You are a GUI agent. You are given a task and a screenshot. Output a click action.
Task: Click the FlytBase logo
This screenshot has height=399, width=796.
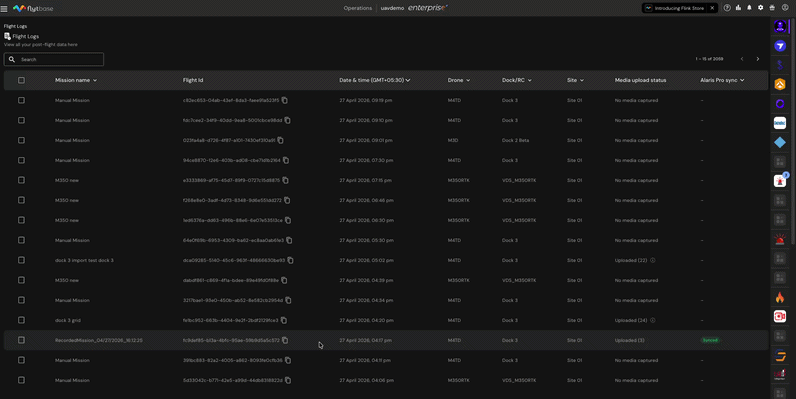pos(33,8)
